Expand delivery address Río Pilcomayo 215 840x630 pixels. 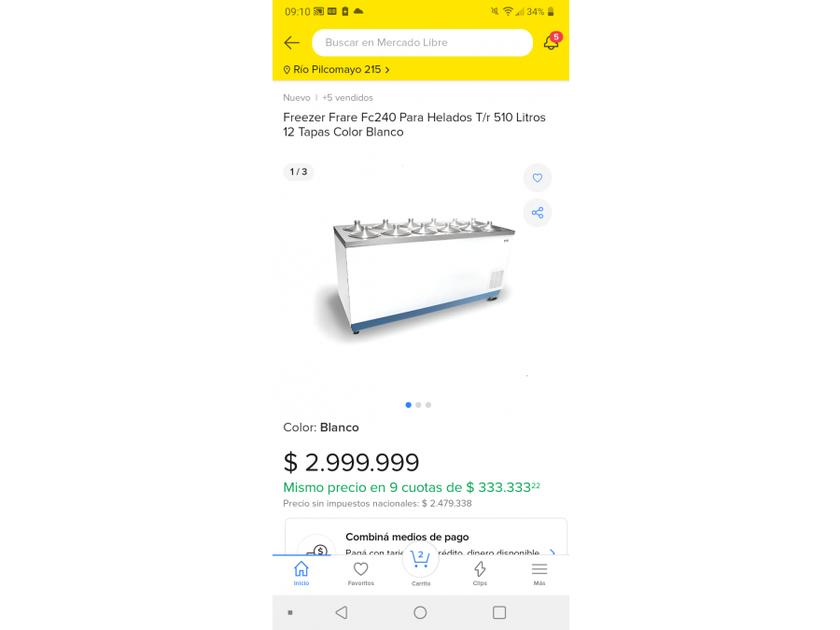coord(337,70)
